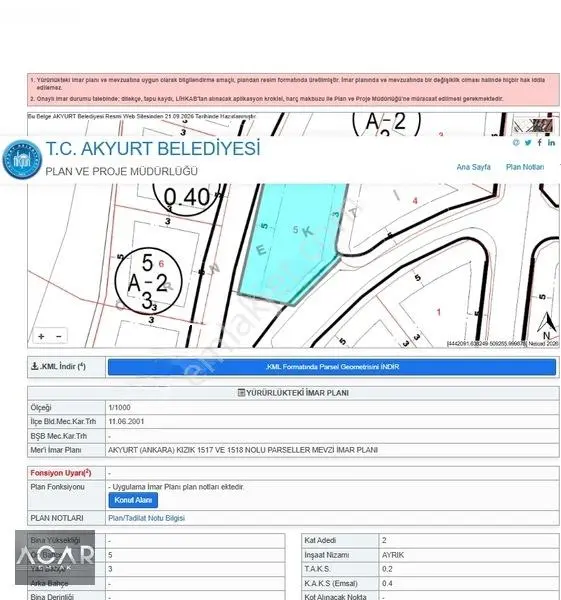The width and height of the screenshot is (561, 600).
Task: Select the AYRIK value for İnşaat Nizamı
Action: 393,555
